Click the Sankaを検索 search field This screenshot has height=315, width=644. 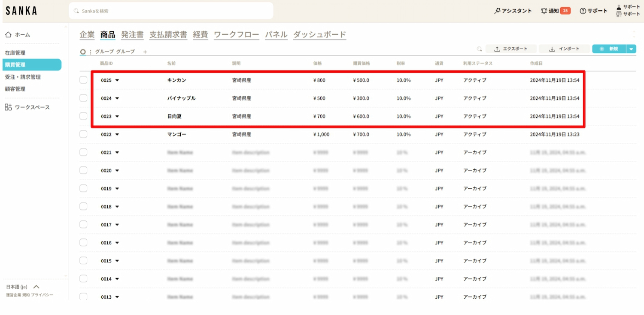point(171,11)
